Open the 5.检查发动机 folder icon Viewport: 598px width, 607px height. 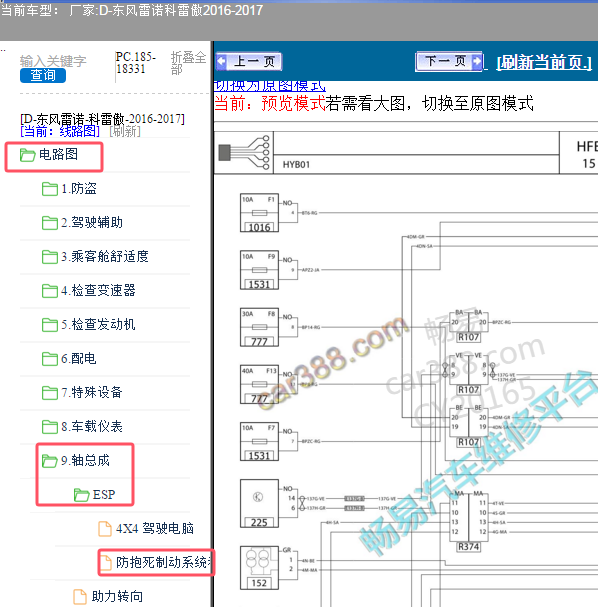click(50, 325)
